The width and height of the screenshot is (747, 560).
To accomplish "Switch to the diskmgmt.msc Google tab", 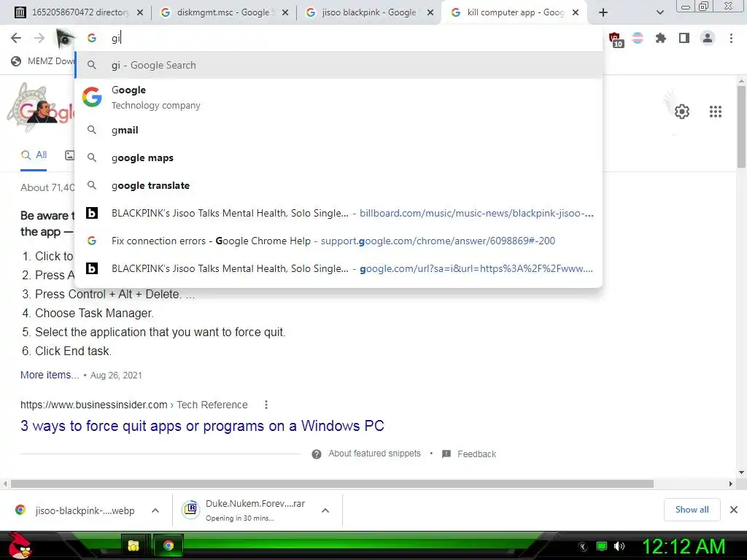I will pos(225,12).
